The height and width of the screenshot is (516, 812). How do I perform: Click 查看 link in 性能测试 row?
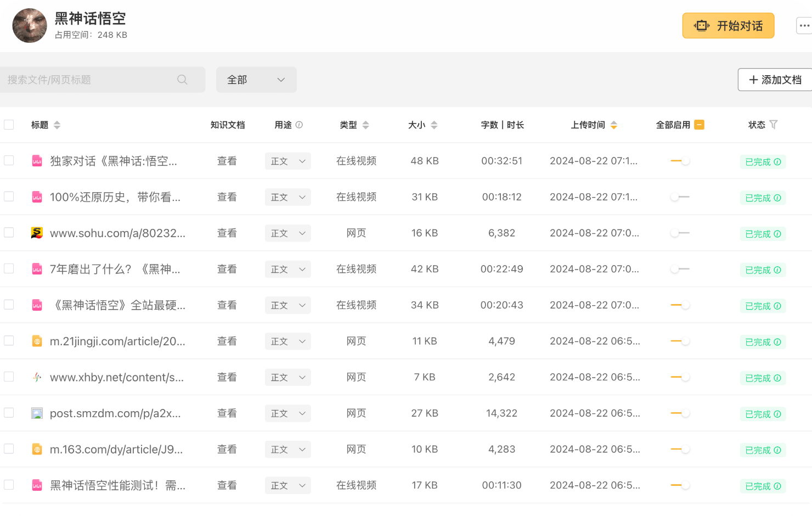[227, 485]
